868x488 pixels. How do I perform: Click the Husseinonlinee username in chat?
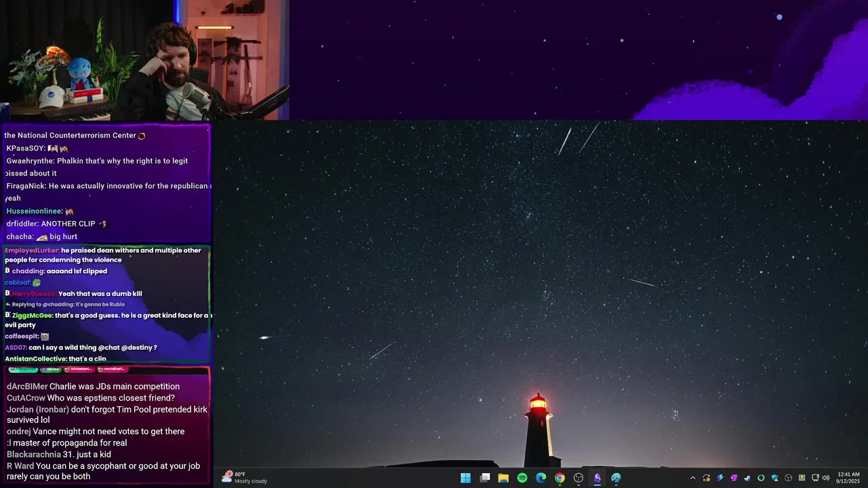35,211
